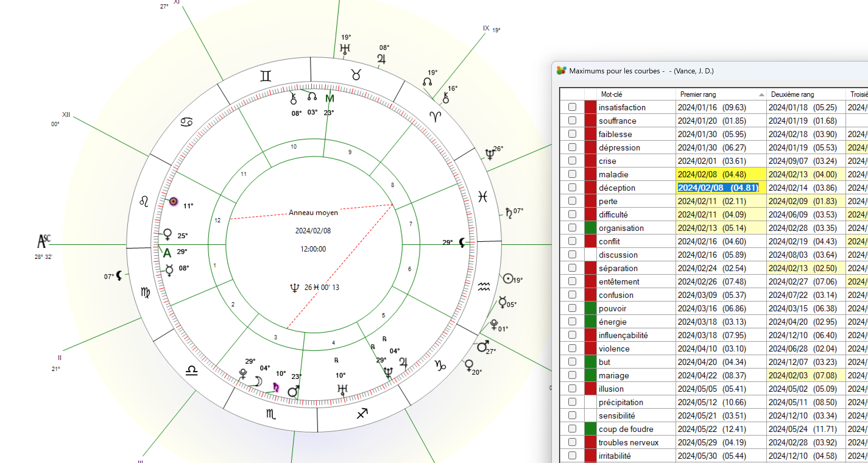Enable the coup de foudre checkbox
Screen dimensions: 868x463
pos(572,429)
